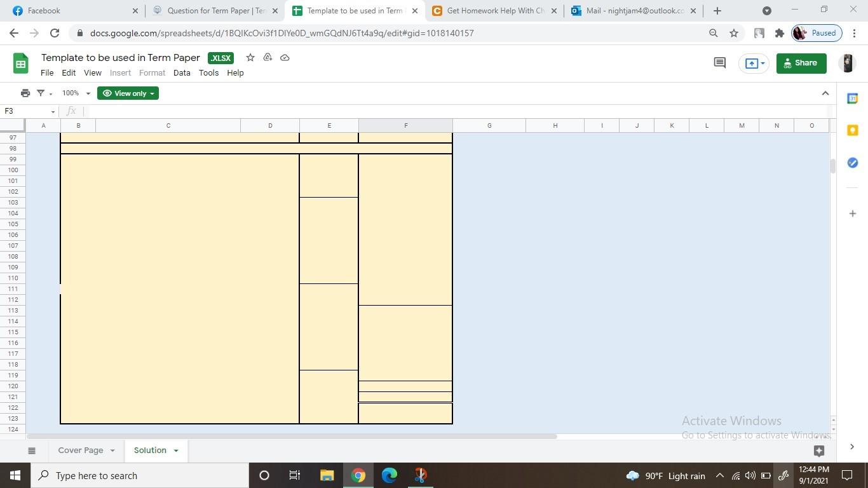Open the comment history icon
The width and height of the screenshot is (868, 488).
(719, 63)
